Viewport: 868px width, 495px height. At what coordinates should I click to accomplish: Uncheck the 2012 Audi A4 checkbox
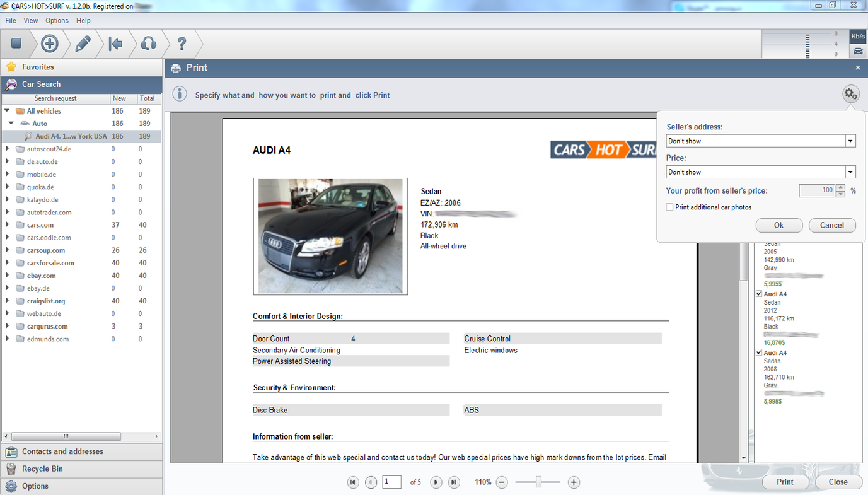[x=759, y=294]
